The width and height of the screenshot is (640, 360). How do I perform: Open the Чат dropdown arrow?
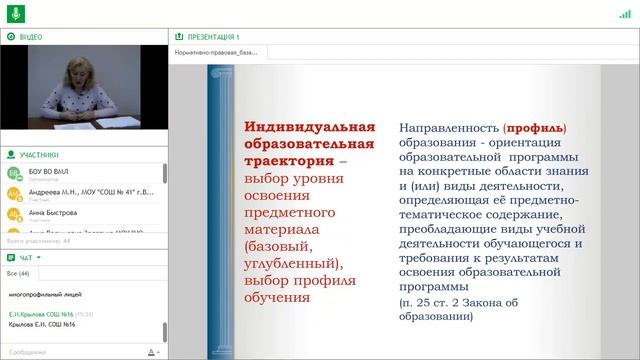point(39,258)
